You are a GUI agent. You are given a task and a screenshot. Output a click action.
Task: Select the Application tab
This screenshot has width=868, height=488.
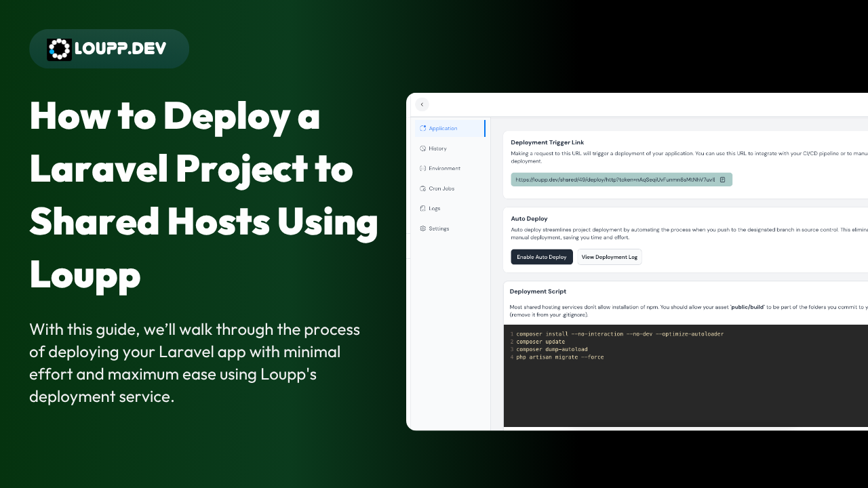point(443,128)
